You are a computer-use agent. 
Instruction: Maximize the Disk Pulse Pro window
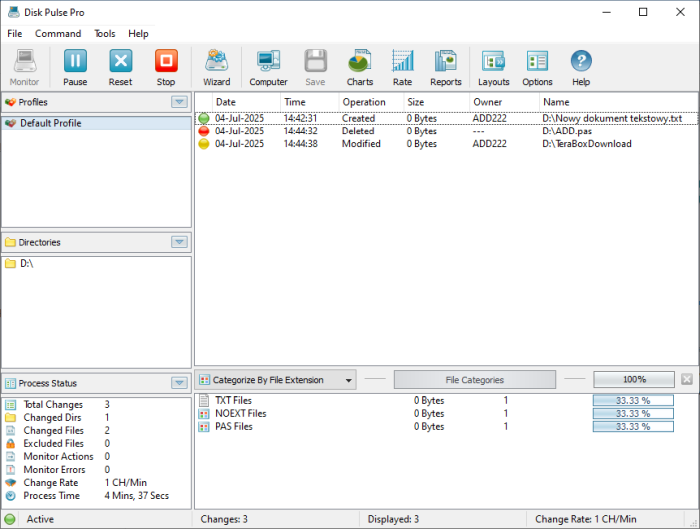coord(643,12)
